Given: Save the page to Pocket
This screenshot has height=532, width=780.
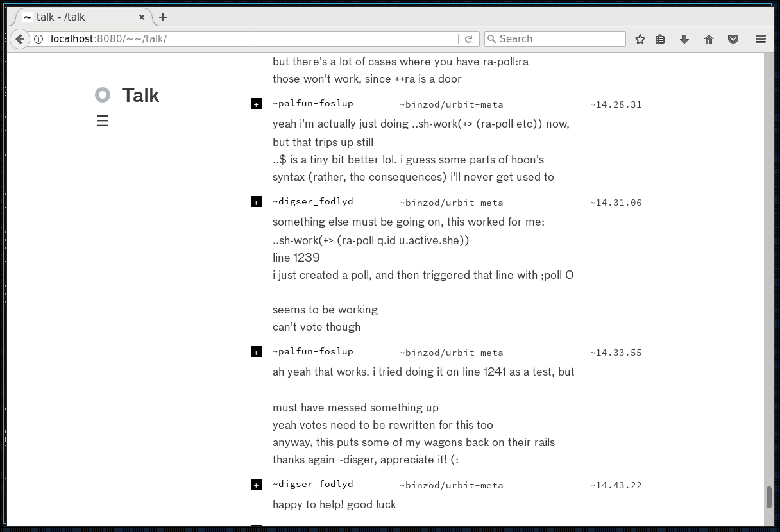Looking at the screenshot, I should tap(733, 39).
